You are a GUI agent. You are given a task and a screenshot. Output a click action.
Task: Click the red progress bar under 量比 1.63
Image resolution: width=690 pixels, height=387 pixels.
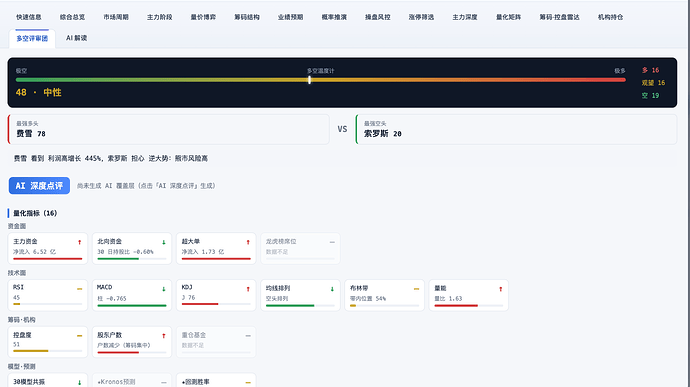pyautogui.click(x=456, y=305)
